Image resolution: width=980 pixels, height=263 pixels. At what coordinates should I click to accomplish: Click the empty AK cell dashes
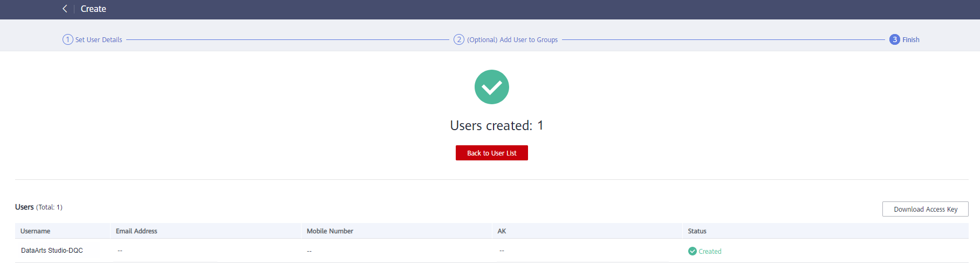pyautogui.click(x=502, y=251)
